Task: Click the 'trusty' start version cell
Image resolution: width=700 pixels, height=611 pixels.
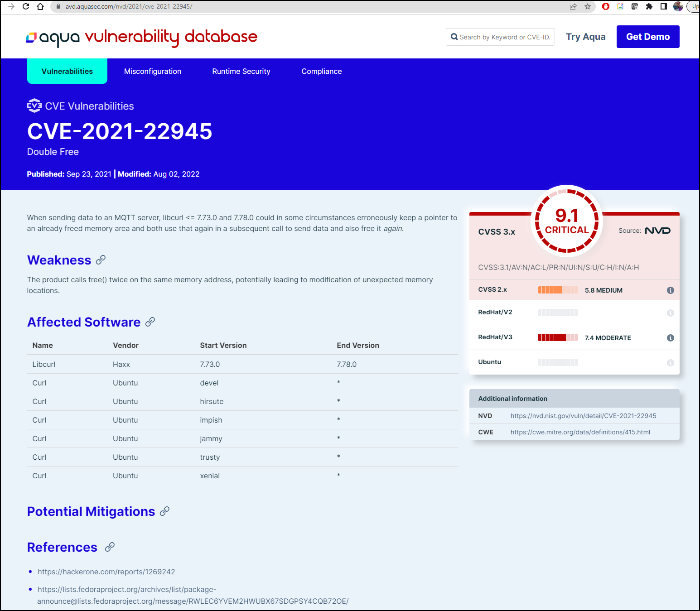Action: (210, 457)
